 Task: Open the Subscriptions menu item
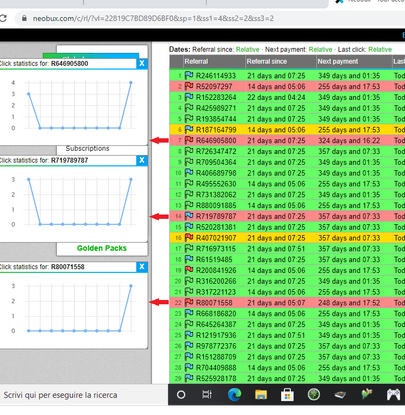tap(87, 148)
